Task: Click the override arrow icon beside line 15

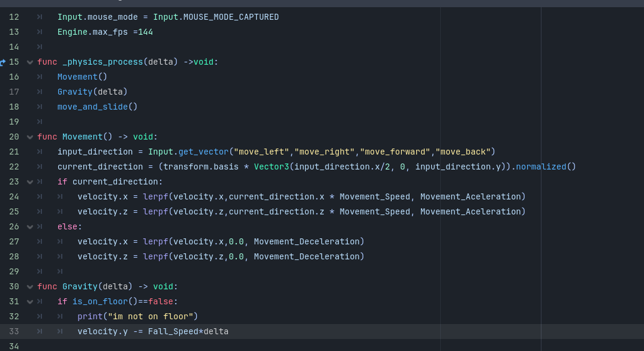Action: 3,62
